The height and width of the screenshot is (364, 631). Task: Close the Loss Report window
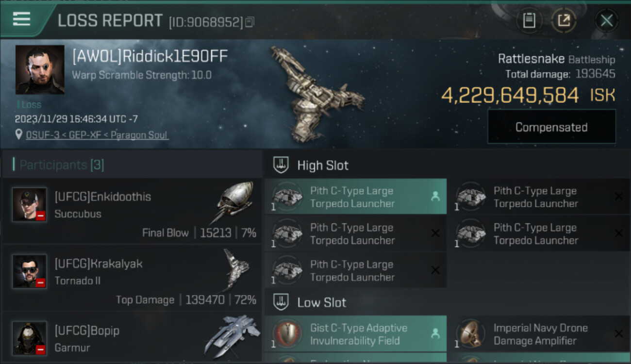coord(606,20)
